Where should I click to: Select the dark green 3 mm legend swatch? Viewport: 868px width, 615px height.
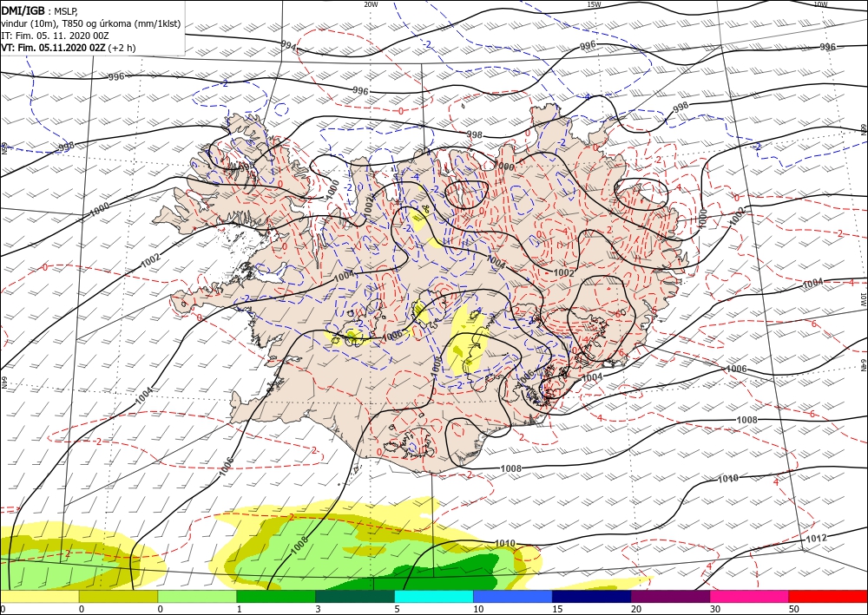355,596
